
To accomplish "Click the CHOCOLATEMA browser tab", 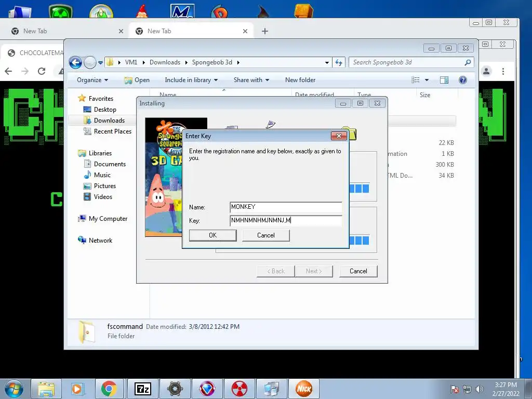I will (36, 53).
